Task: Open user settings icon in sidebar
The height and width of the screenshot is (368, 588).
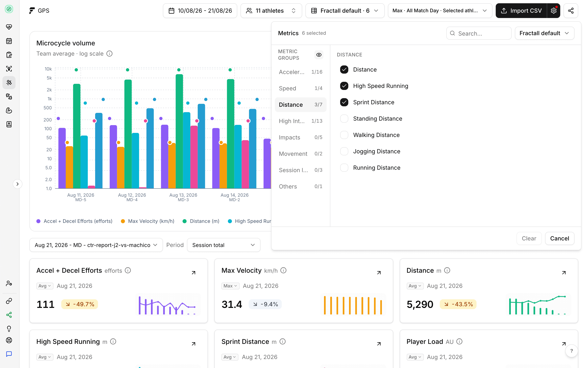Action: (x=9, y=283)
